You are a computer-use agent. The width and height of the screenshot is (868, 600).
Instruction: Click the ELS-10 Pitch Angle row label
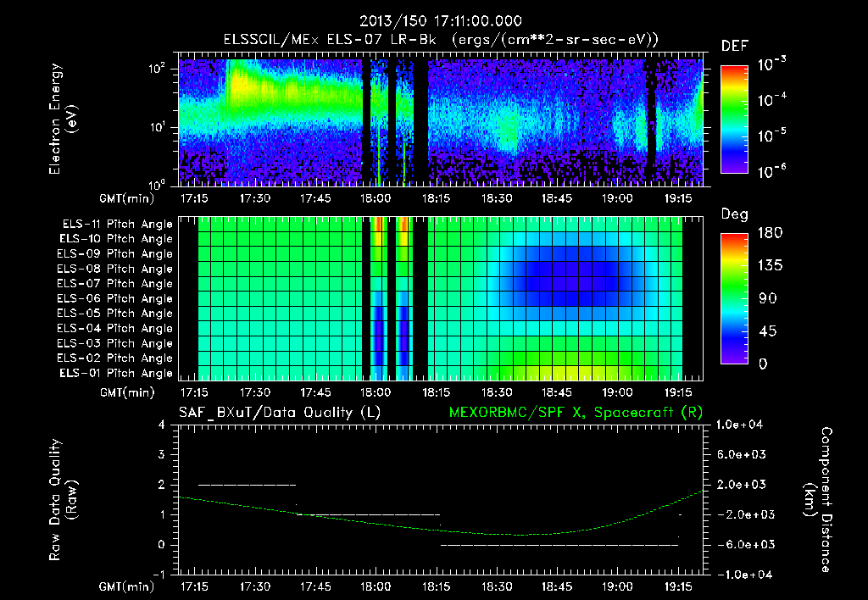[x=116, y=239]
